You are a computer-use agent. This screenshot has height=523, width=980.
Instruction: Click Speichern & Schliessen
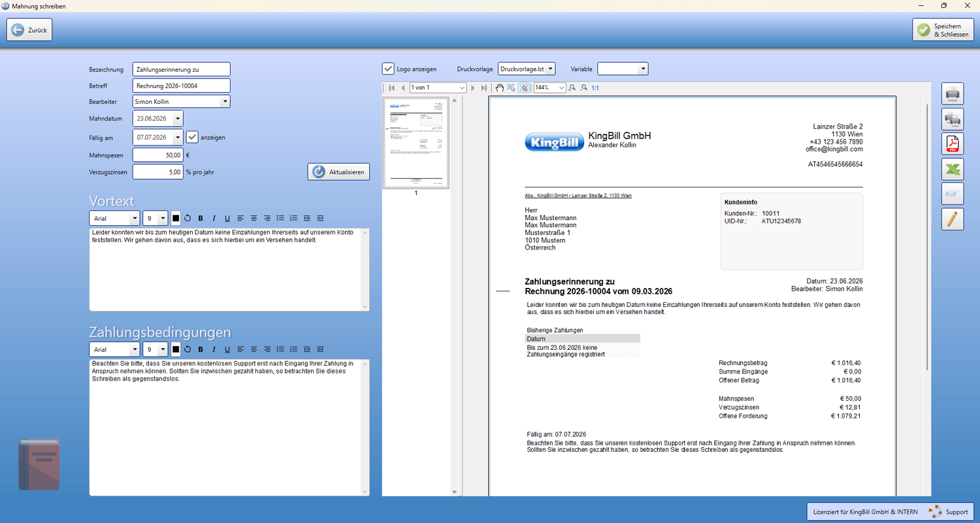(943, 30)
